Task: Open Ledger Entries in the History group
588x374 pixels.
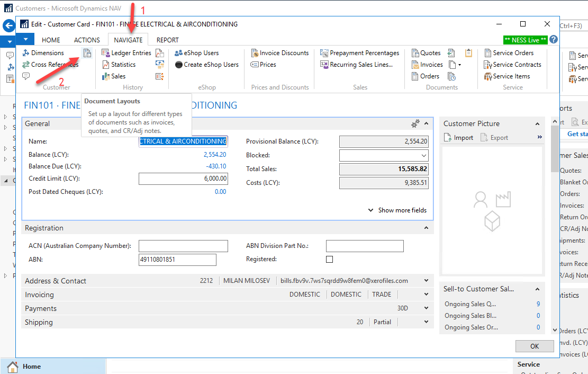Action: [x=126, y=53]
